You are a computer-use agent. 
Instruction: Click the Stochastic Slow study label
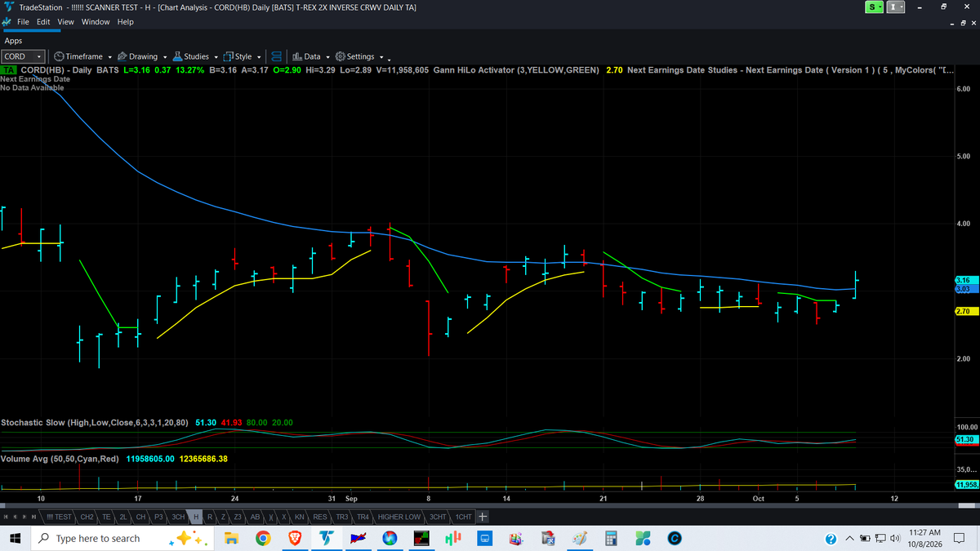click(96, 423)
